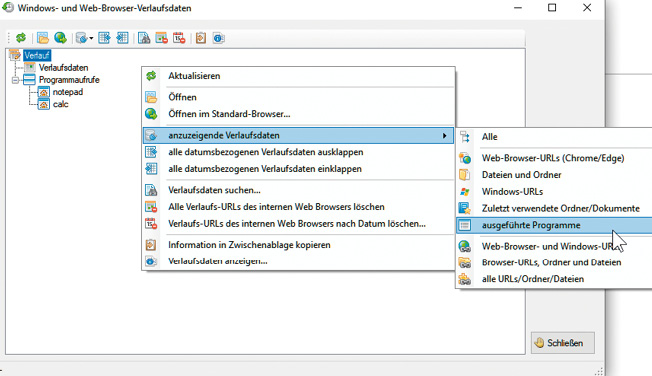Click the Windows flag icon beside Windows-URLs
Viewport: 652px width, 376px height.
[x=464, y=192]
